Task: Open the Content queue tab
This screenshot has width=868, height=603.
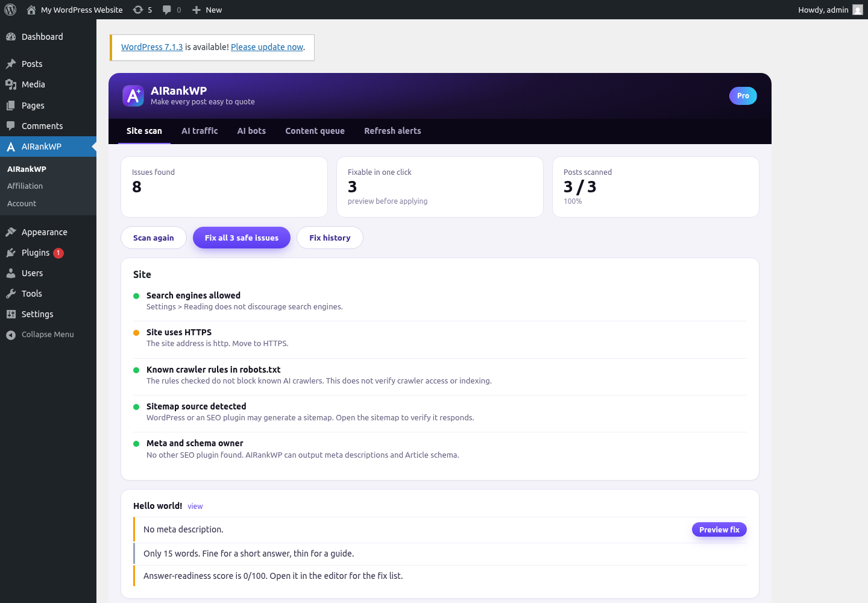Action: click(x=315, y=131)
